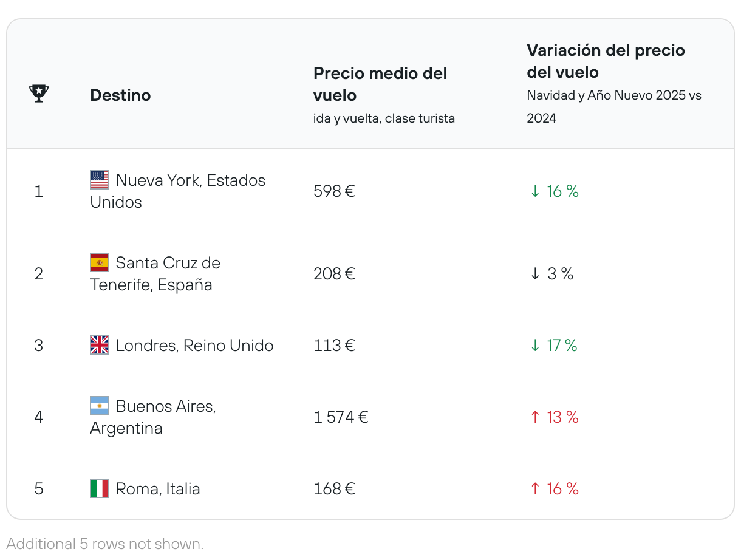Select Londres, Reino Unido row

tap(194, 346)
